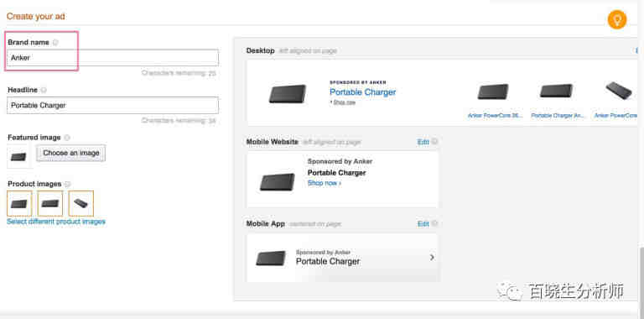Focus the Headline field containing Portable Charger
Viewport: 644px width, 319px height.
[112, 105]
